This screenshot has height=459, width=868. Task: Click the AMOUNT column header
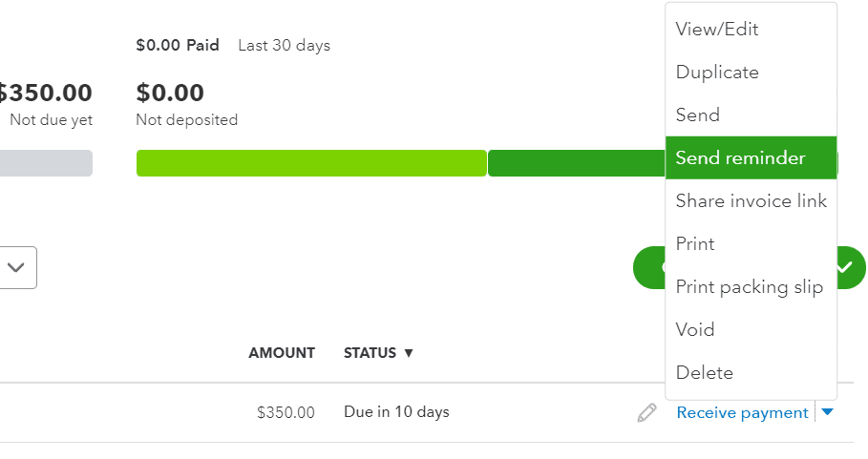(281, 353)
